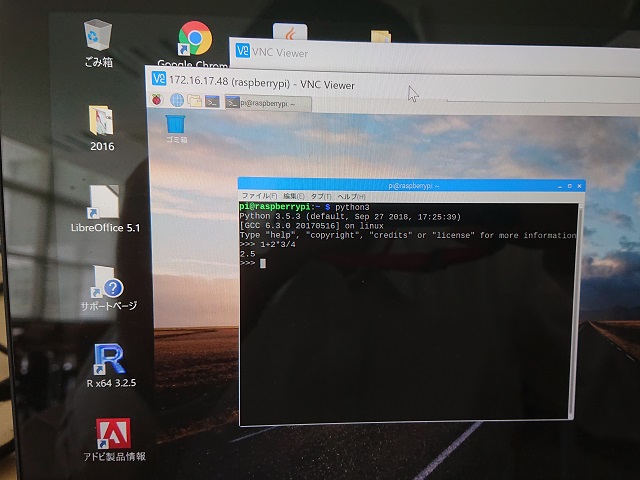Open the ヘルプ(H) menu in terminal
Screen dimensions: 640x480
pyautogui.click(x=350, y=196)
